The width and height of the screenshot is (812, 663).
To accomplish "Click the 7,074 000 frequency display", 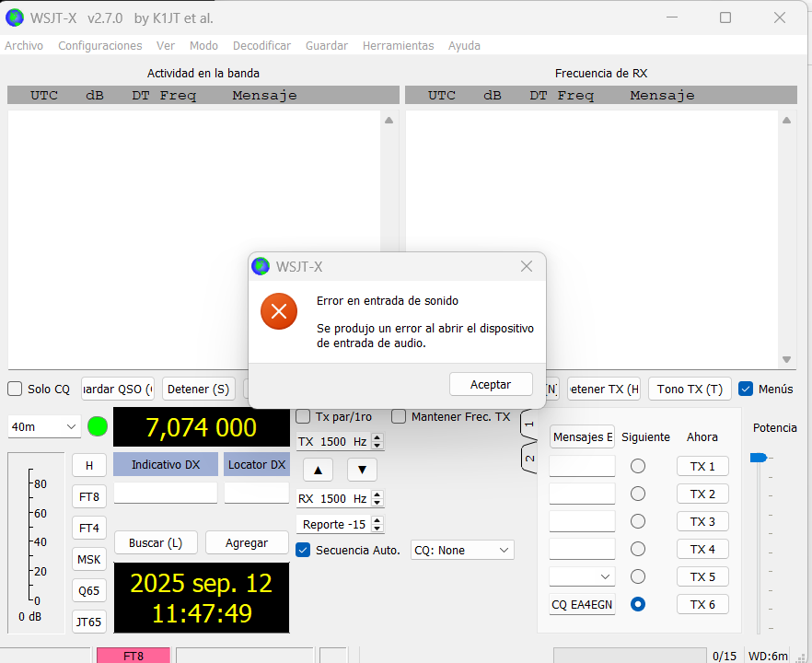I will point(202,427).
